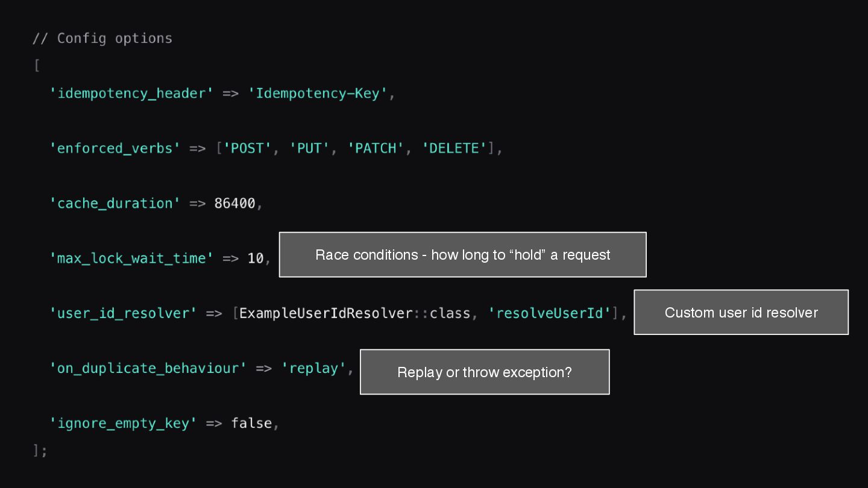Click the 'idempotency_header' config key
This screenshot has height=488, width=868.
[x=131, y=94]
